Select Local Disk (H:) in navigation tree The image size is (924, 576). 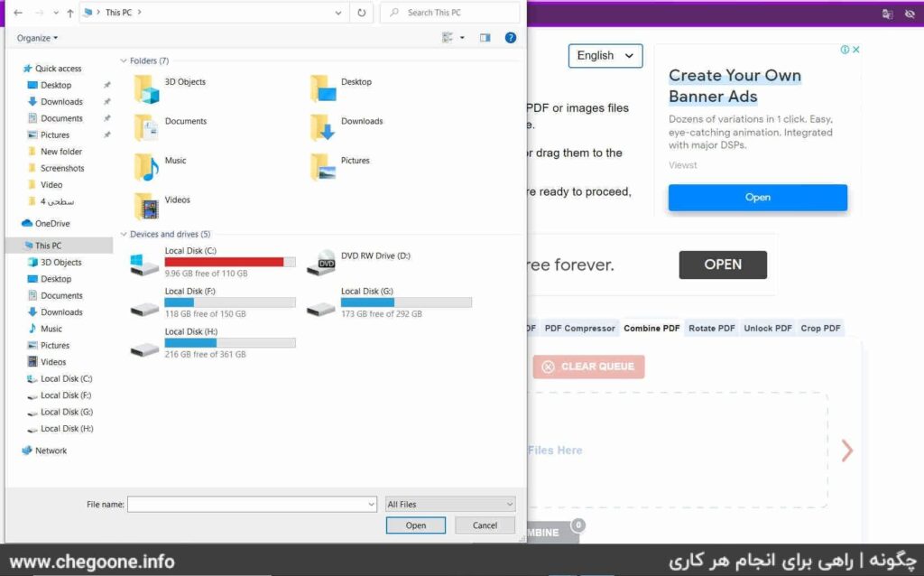tap(60, 429)
